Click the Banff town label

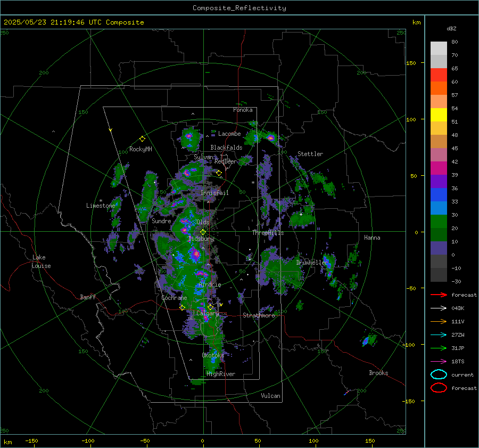(x=88, y=297)
